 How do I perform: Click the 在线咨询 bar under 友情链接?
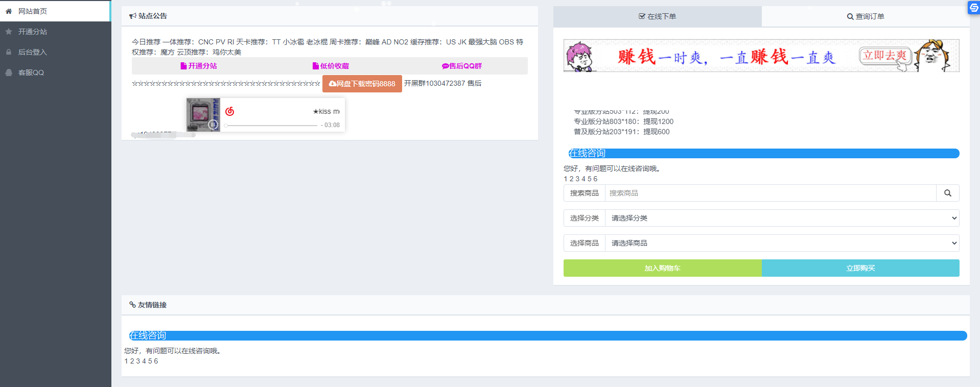pos(548,335)
